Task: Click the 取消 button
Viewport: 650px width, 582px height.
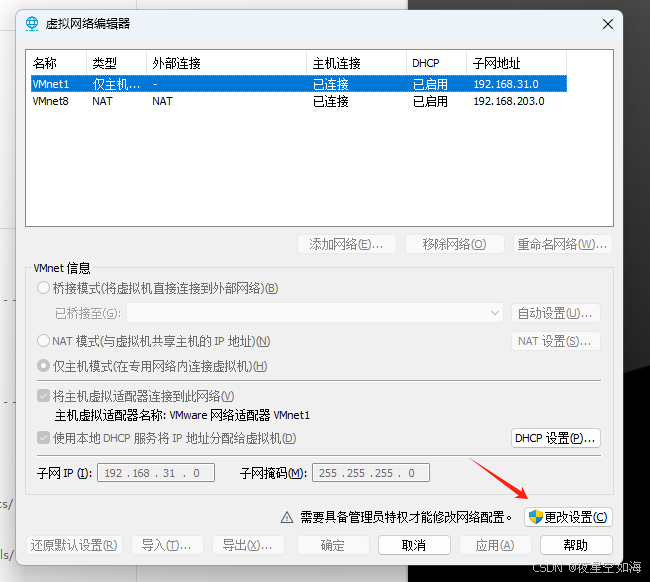Action: click(414, 545)
